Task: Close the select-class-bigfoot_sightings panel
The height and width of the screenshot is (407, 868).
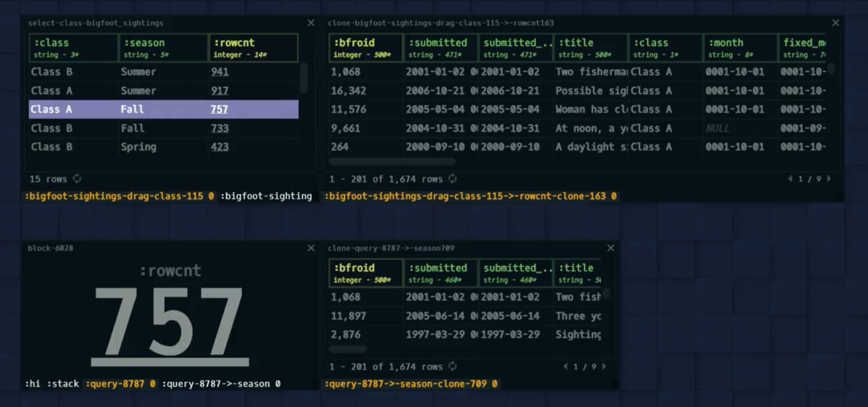Action: tap(311, 23)
